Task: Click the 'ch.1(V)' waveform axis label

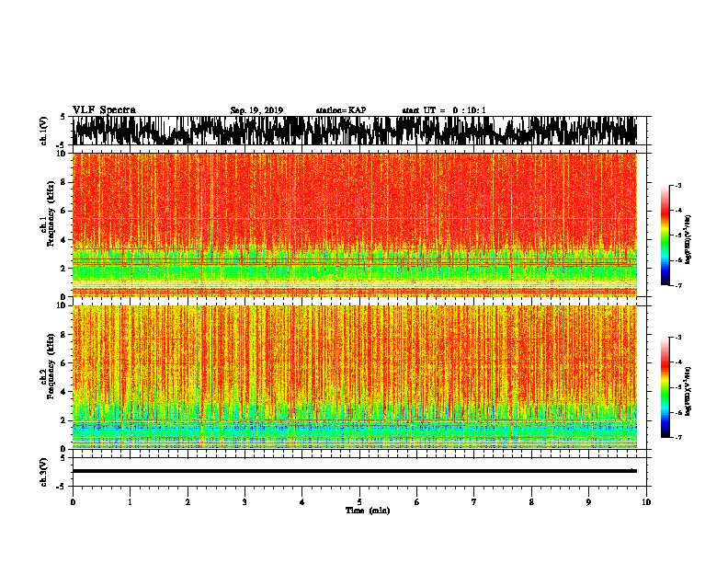Action: 44,131
